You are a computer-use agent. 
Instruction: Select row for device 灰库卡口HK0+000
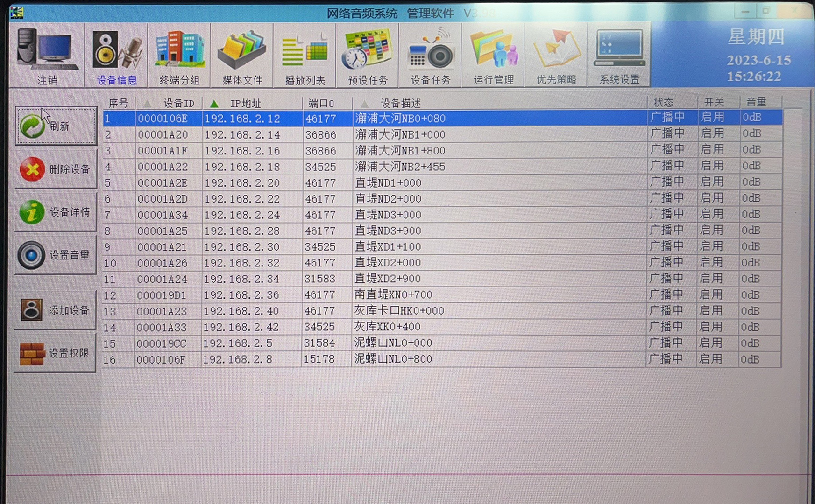(399, 311)
